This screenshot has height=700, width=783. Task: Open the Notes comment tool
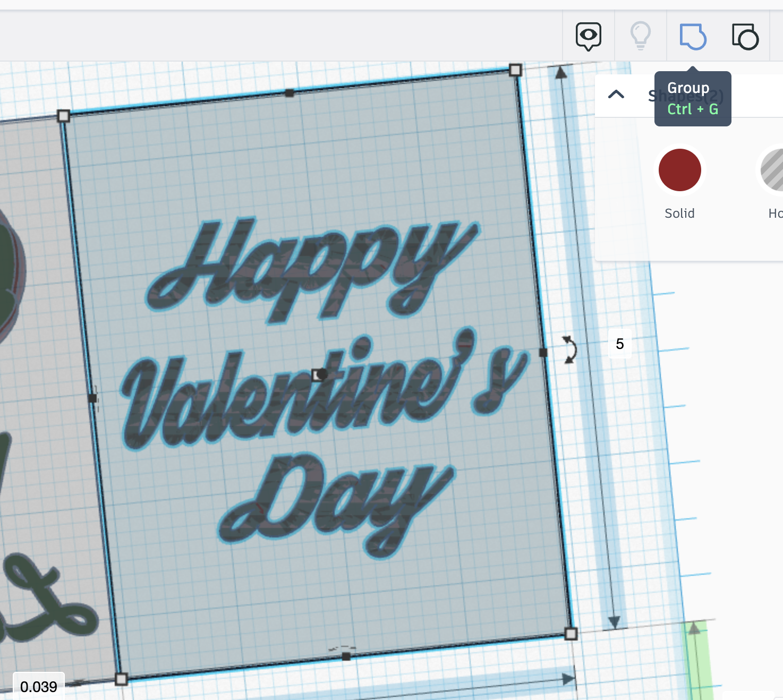click(x=589, y=36)
